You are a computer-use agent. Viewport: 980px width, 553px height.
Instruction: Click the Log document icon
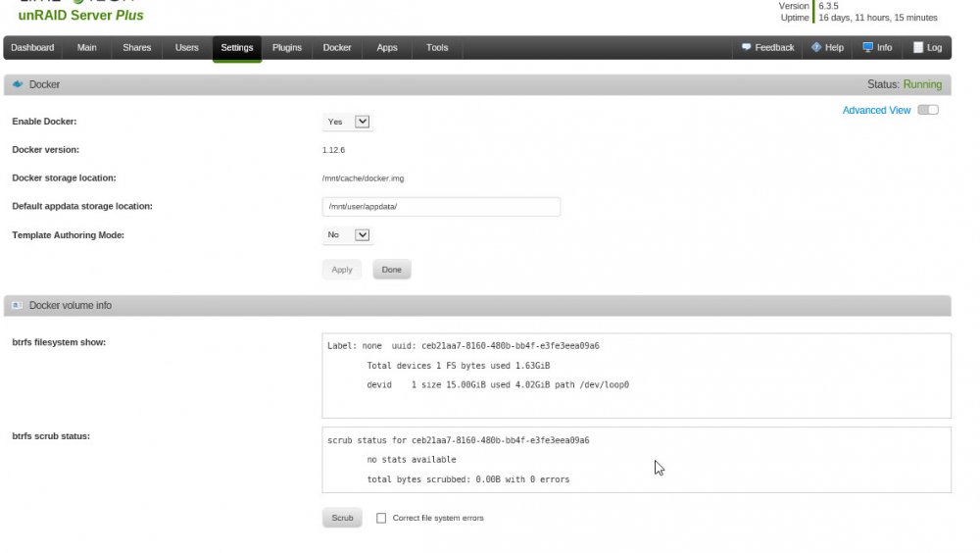point(918,47)
